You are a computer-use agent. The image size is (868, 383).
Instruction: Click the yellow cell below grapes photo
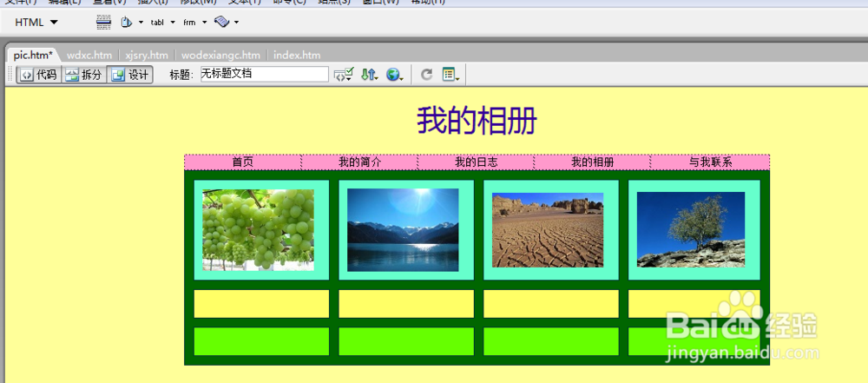[261, 304]
